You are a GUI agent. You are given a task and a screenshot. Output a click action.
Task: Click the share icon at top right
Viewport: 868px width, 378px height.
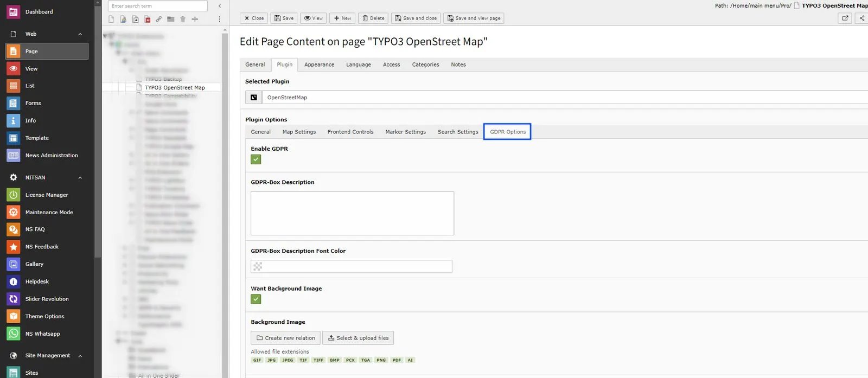tap(862, 18)
